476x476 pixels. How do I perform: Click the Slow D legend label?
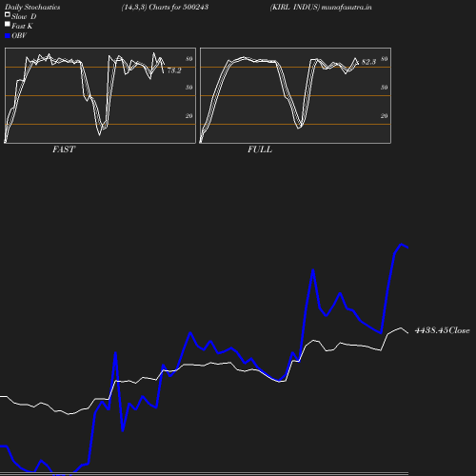click(x=24, y=16)
